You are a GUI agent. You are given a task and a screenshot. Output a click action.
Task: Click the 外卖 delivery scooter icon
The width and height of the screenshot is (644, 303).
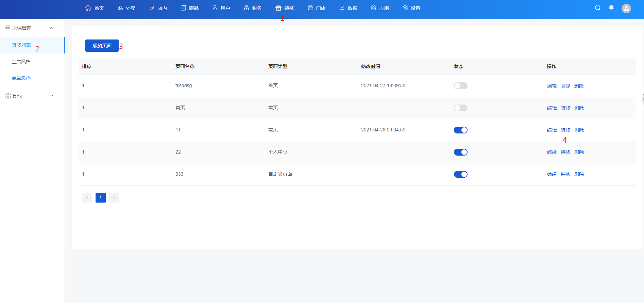[x=120, y=8]
